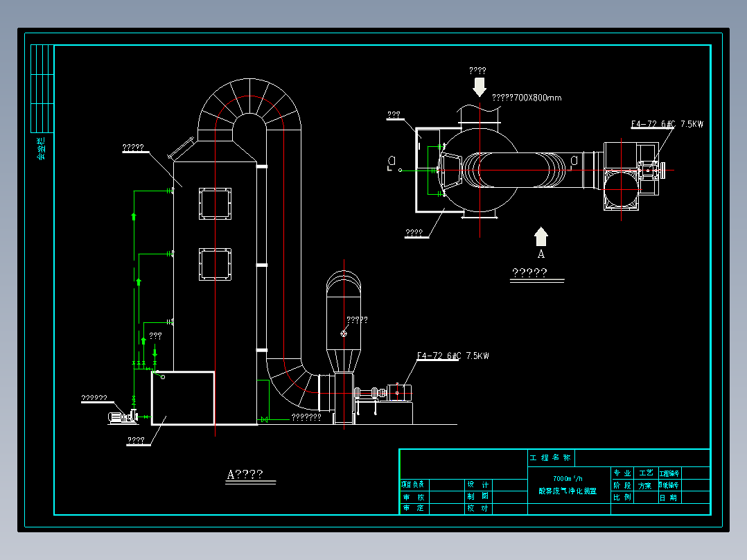Image resolution: width=747 pixels, height=560 pixels.
Task: Click the '校对' cell
Action: (x=478, y=508)
